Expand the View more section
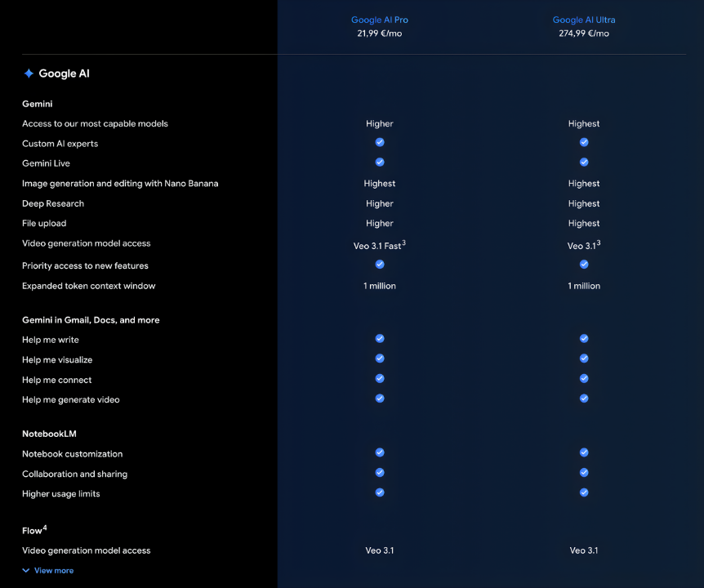This screenshot has width=704, height=588. point(47,571)
